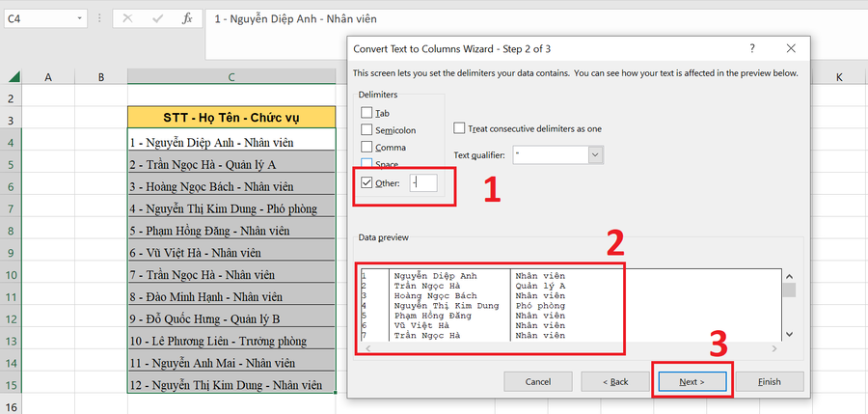Expand the Name Box dropdown arrow
The image size is (868, 414).
coord(80,18)
